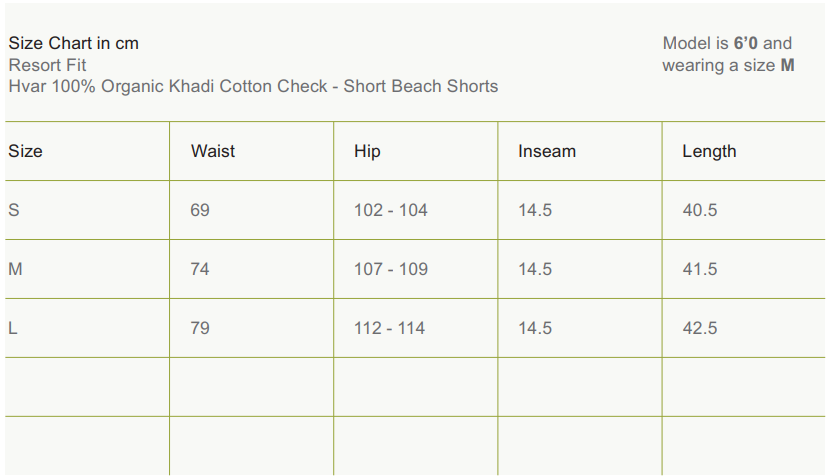Select the size M row label

click(x=15, y=269)
